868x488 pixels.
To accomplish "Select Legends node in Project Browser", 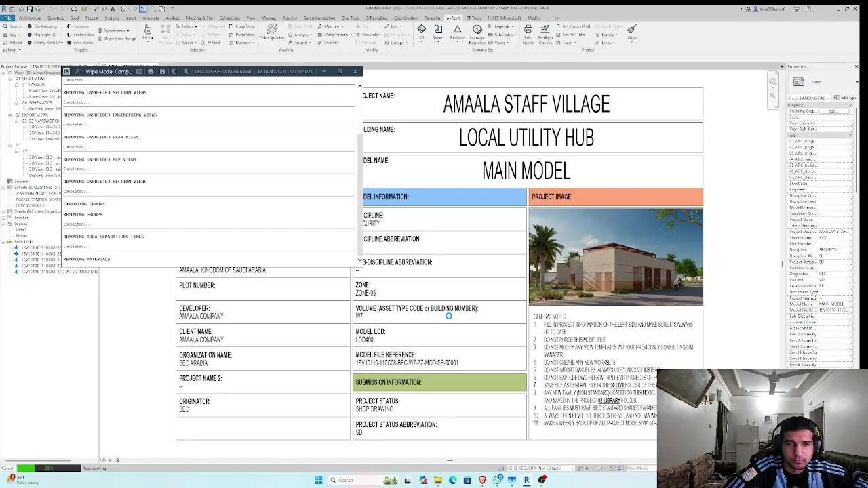I will 20,182.
